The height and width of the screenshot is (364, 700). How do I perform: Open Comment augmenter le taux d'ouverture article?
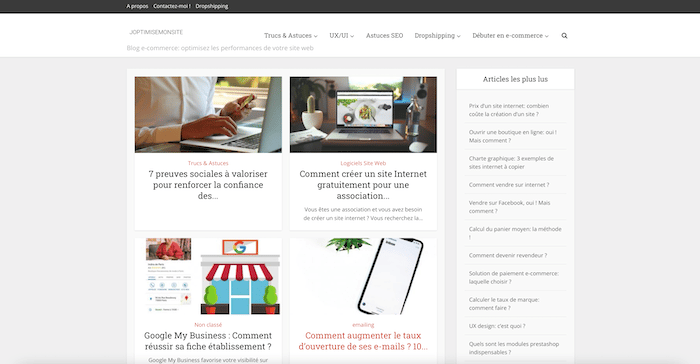click(x=363, y=341)
